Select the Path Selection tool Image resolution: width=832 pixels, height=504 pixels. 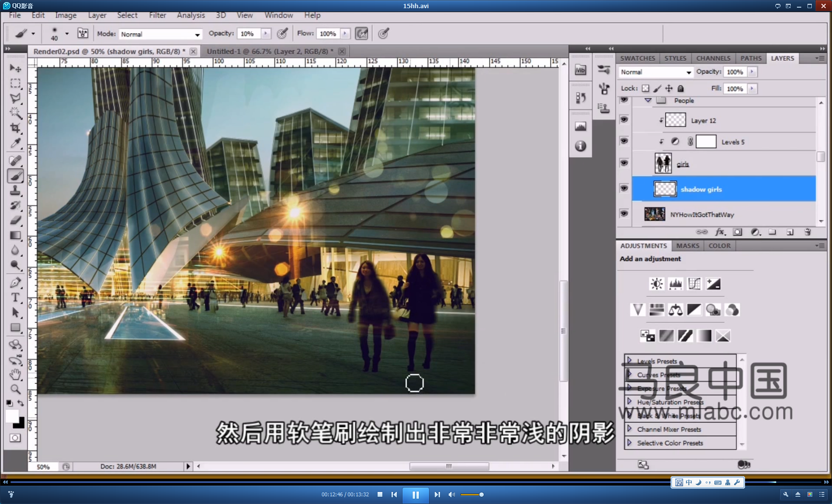click(15, 312)
